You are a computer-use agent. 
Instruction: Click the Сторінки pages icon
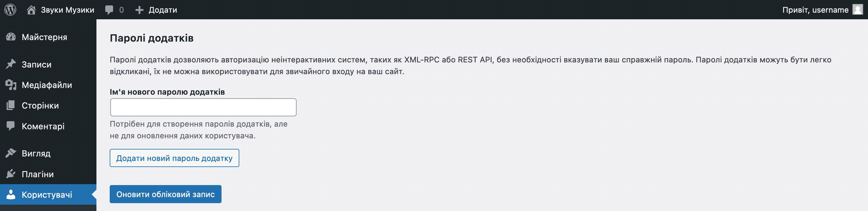tap(11, 105)
